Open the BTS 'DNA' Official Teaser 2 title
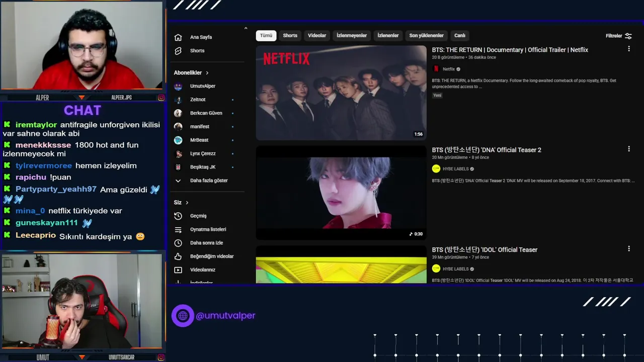Image resolution: width=644 pixels, height=362 pixels. (487, 150)
